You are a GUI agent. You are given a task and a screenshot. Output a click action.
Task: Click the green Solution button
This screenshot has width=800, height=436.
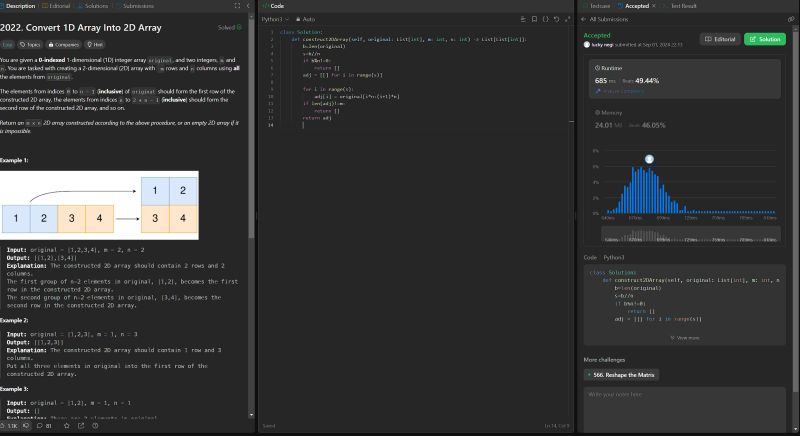pos(765,39)
